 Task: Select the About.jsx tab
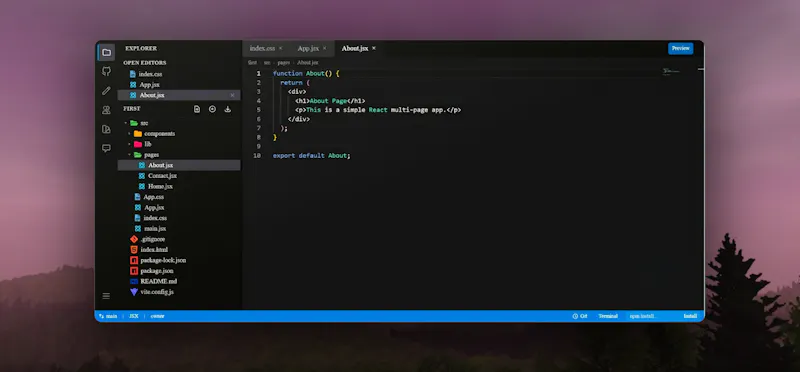(x=355, y=48)
